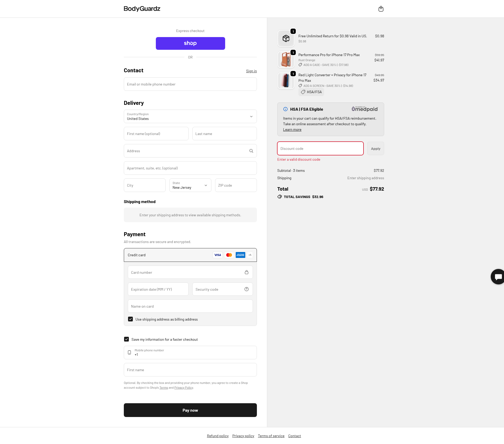Open the Country/Region dropdown

(x=190, y=116)
